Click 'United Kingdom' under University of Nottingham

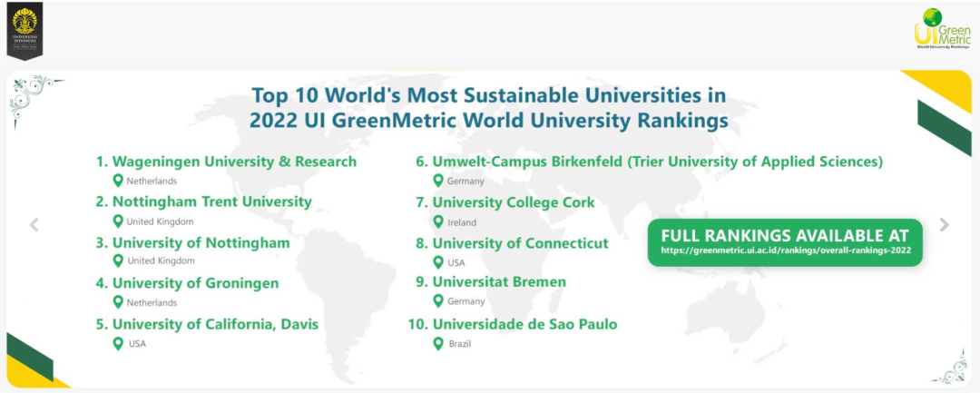(161, 261)
